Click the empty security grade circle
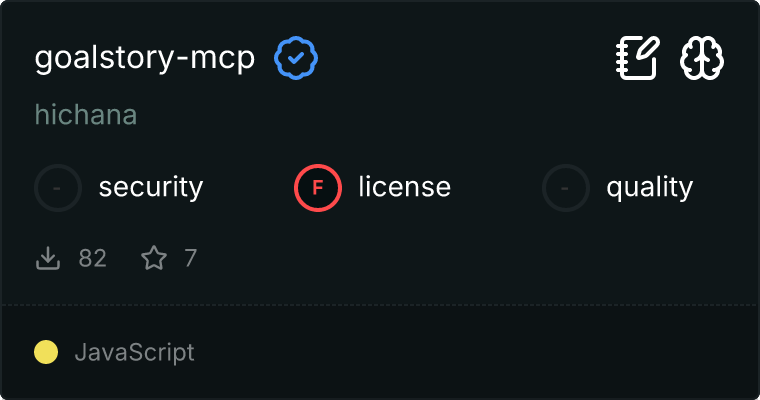This screenshot has width=760, height=400. [58, 188]
